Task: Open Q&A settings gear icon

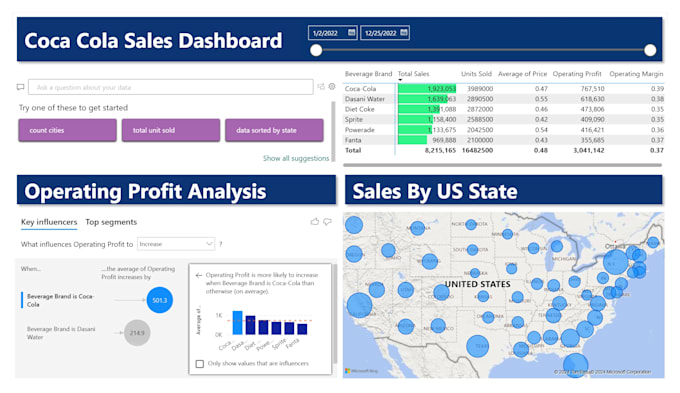Action: coord(332,87)
